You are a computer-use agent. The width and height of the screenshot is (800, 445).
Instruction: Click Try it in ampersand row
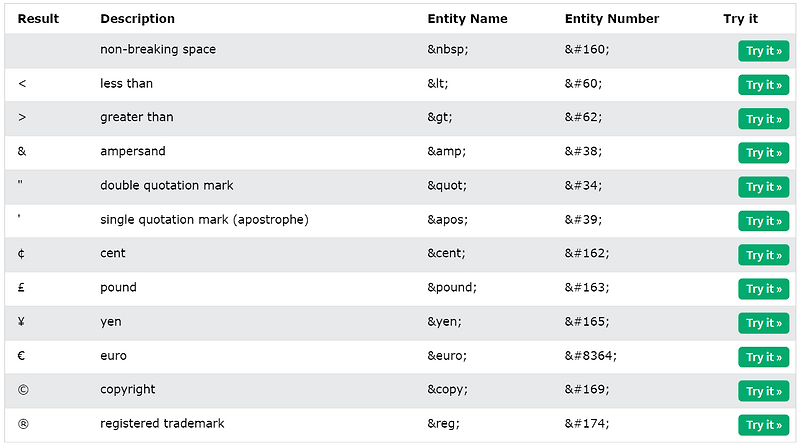[763, 153]
